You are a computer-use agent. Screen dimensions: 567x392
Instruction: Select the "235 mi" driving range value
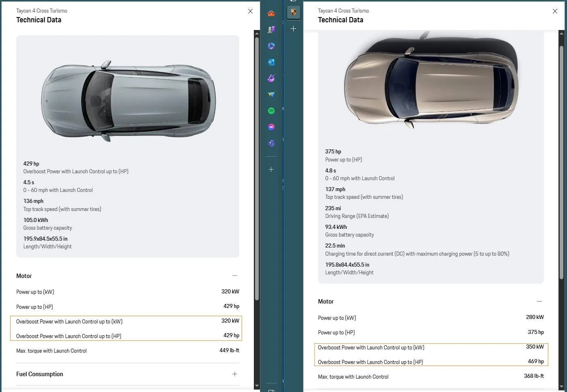[333, 208]
